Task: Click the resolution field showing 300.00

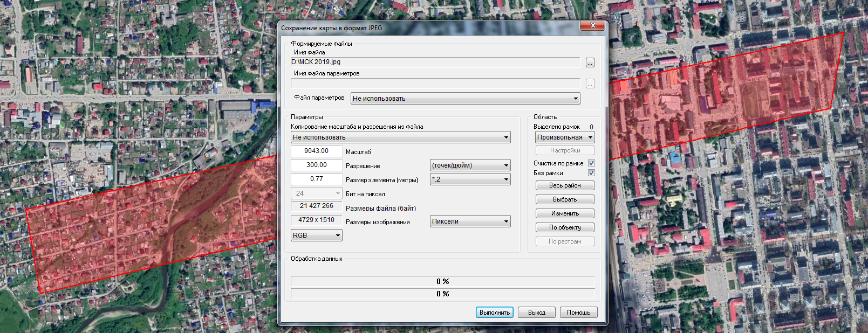Action: pos(316,165)
